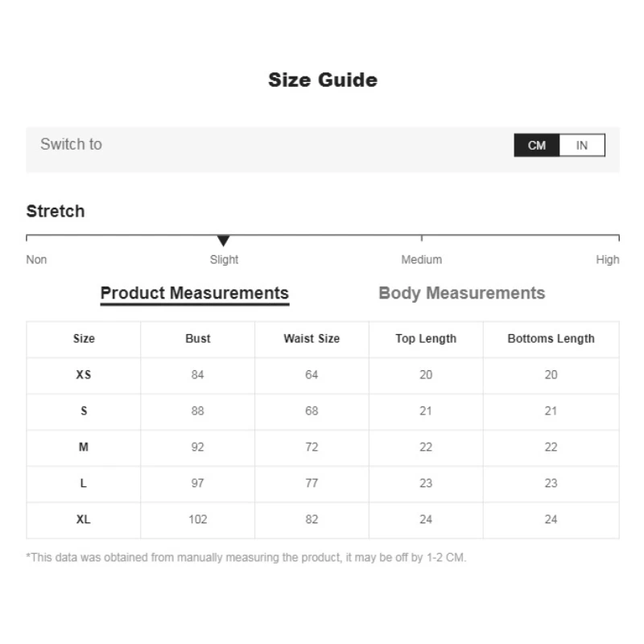Click the Size Guide heading
The width and height of the screenshot is (644, 644).
pos(322,80)
